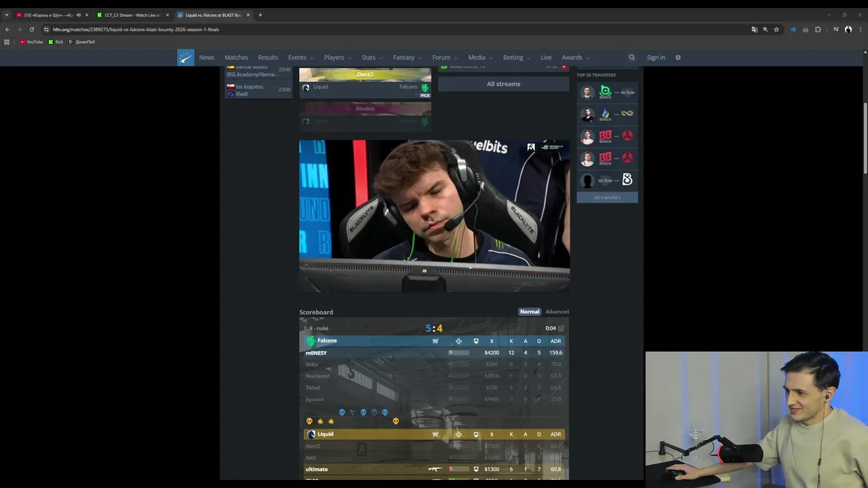Expand the Awards dropdown menu

point(576,58)
